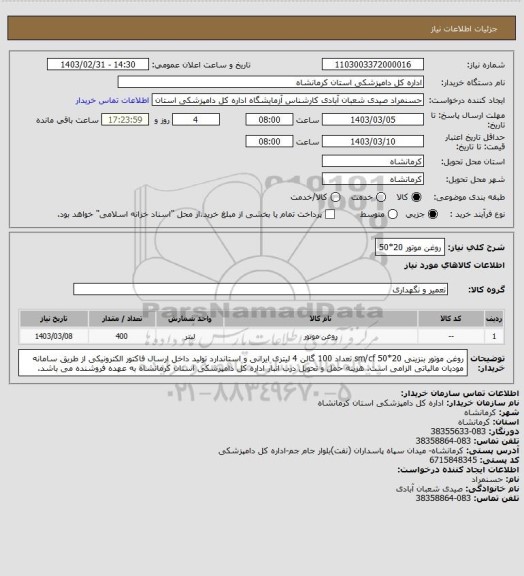
Task: Click the need date cell 1403/03/08
Action: coord(54,336)
